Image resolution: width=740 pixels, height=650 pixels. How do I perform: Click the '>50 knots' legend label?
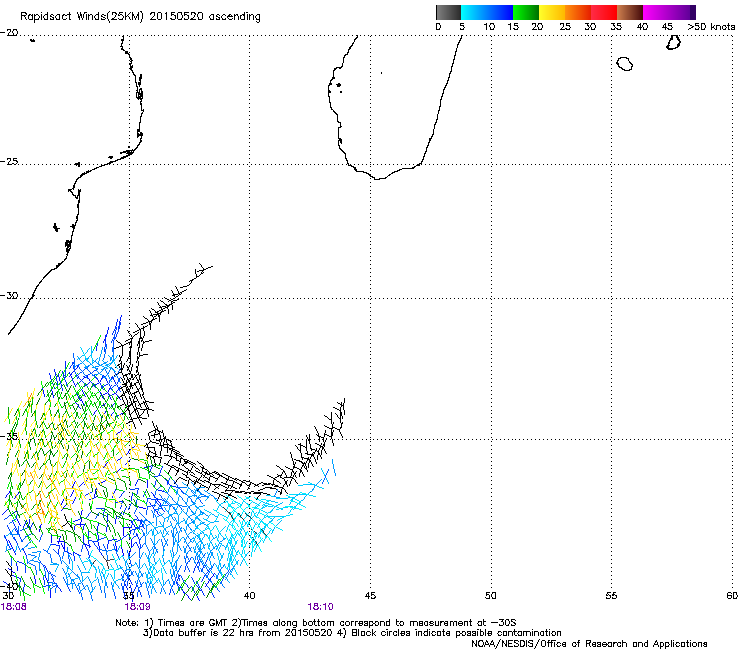click(711, 27)
